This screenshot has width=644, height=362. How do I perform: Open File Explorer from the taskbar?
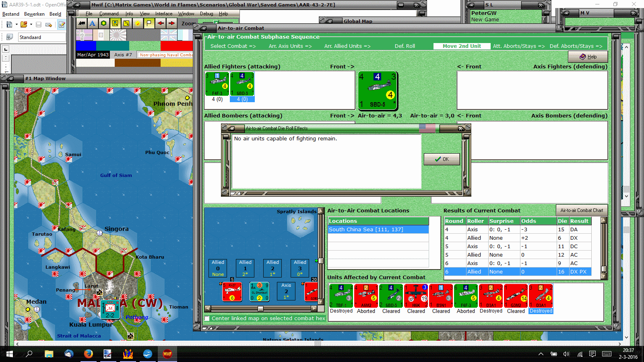[49, 354]
